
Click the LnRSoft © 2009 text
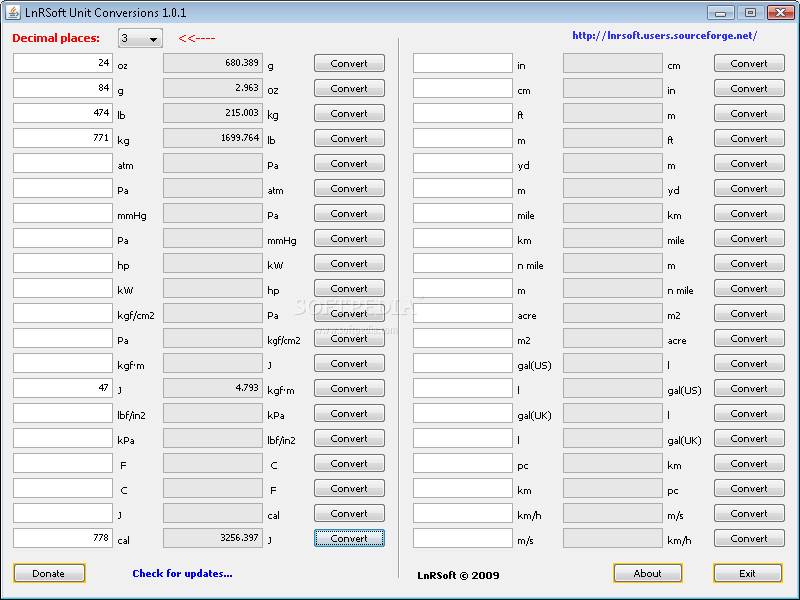[458, 576]
